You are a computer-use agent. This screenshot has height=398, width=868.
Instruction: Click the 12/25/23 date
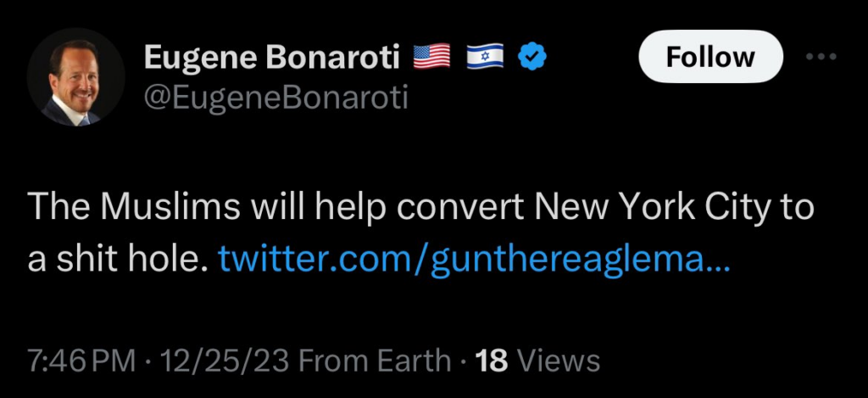coord(222,361)
